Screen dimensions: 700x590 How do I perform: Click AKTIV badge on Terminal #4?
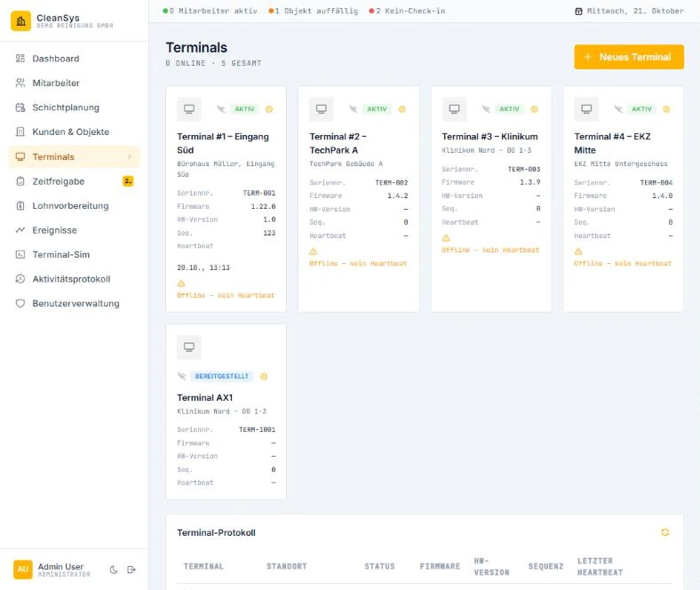[x=642, y=109]
